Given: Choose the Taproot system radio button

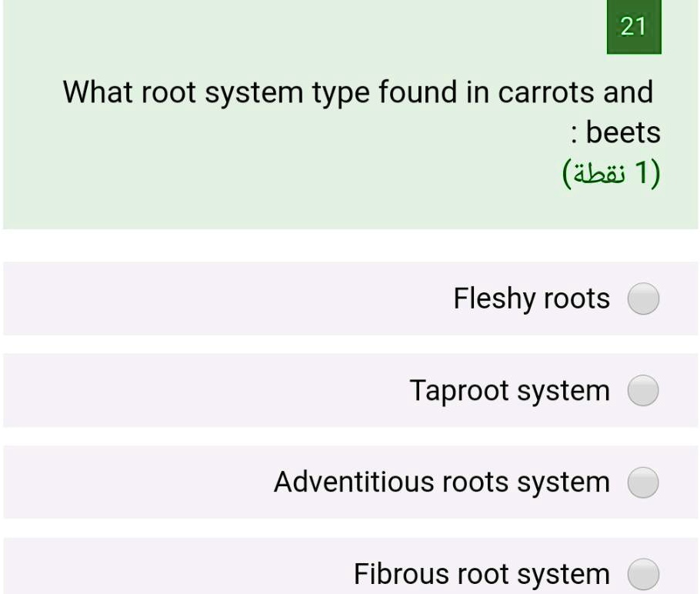Looking at the screenshot, I should 643,391.
